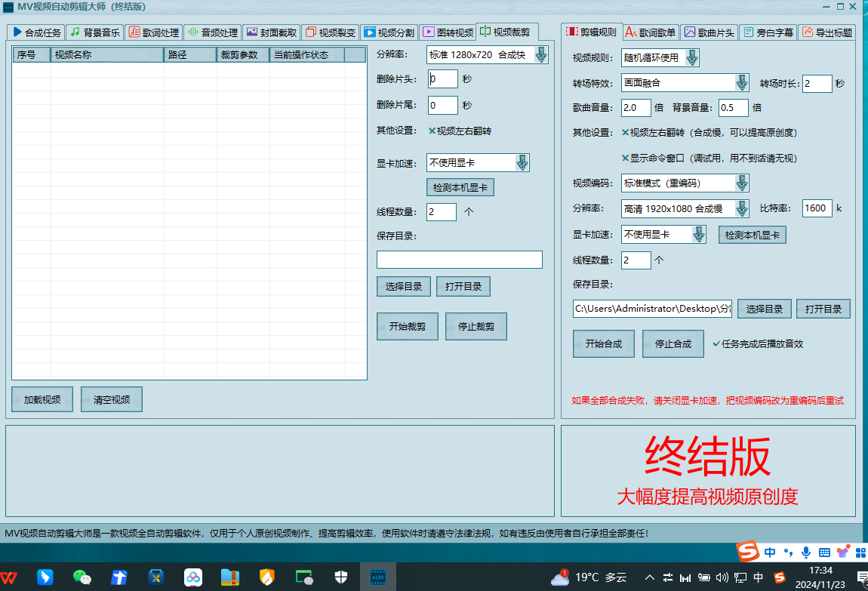Click the Sogou input icon in system tray
The image size is (868, 591).
tap(749, 552)
